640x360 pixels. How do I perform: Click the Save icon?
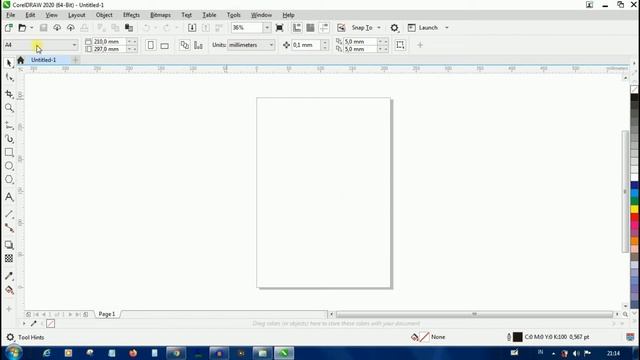[x=43, y=28]
